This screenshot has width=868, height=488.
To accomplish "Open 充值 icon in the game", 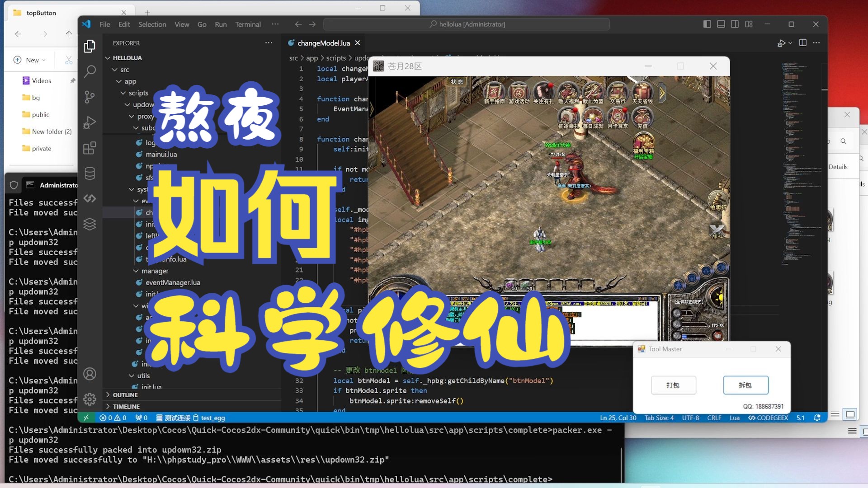I will click(642, 119).
